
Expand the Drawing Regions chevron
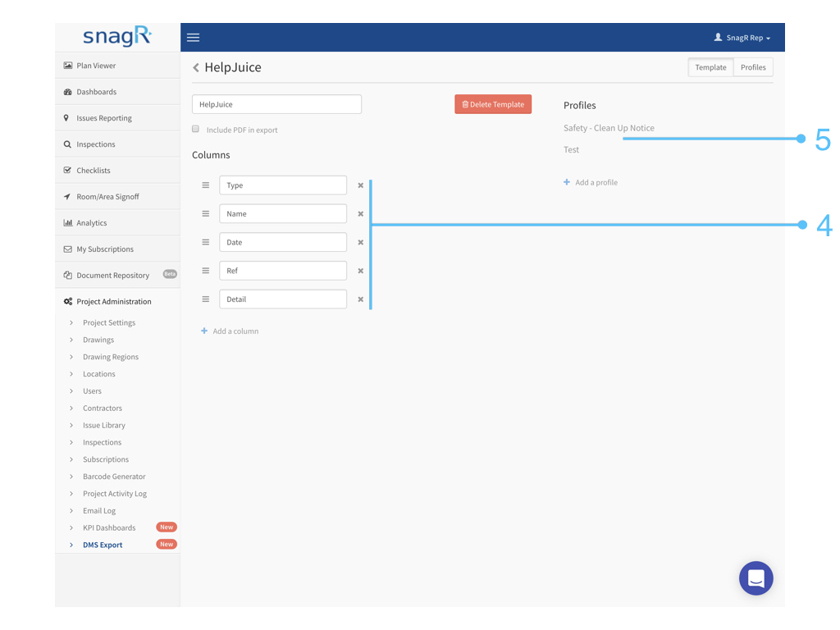(x=71, y=357)
